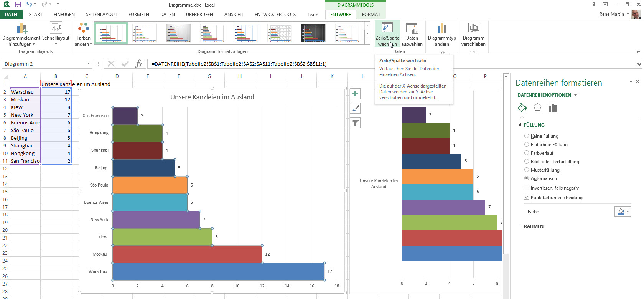Open chart elements plus button
This screenshot has width=644, height=299.
tap(356, 94)
